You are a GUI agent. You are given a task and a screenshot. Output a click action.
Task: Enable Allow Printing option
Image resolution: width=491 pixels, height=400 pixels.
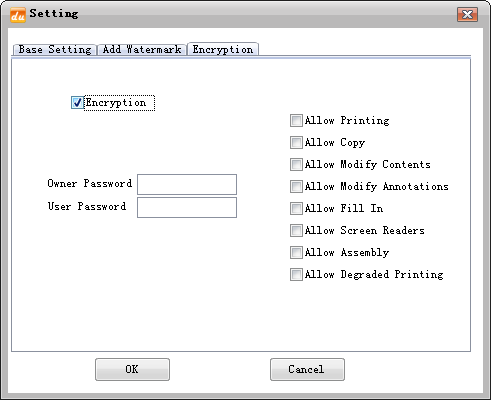(x=296, y=120)
